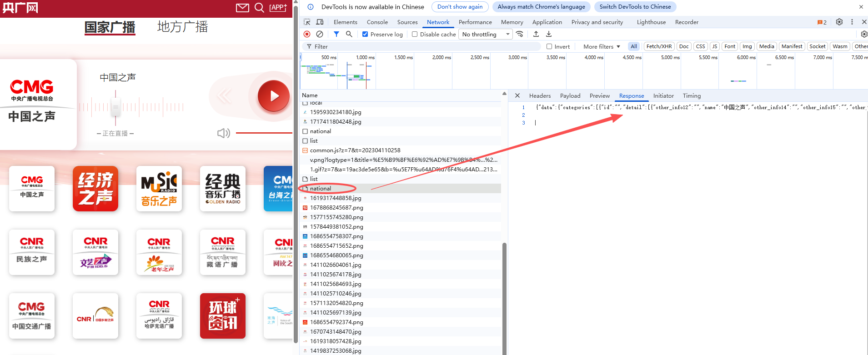Viewport: 868px width, 355px height.
Task: Switch to the Headers tab
Action: 540,95
